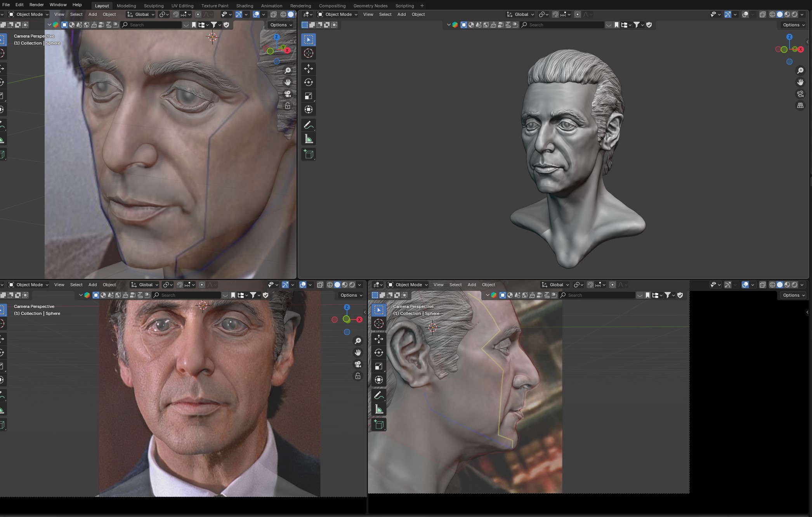Activate the Cursor tool in top-right viewport
The image size is (812, 517).
pos(309,53)
